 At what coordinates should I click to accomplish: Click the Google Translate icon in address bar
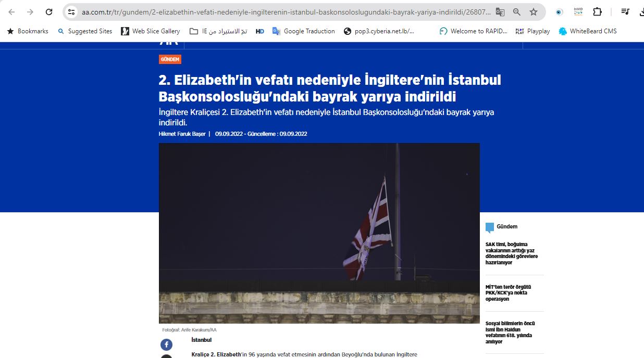coord(500,12)
